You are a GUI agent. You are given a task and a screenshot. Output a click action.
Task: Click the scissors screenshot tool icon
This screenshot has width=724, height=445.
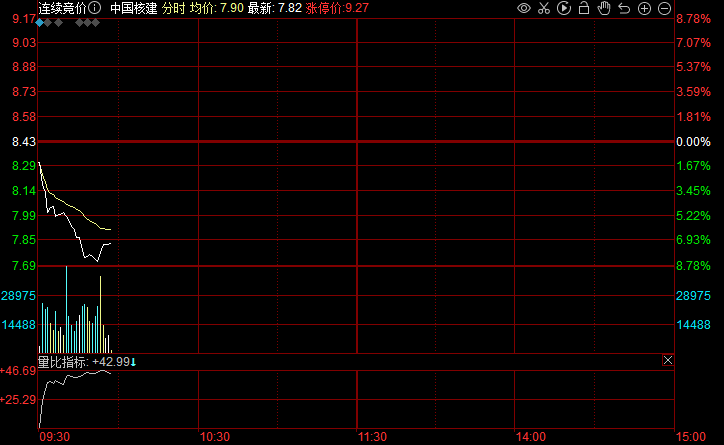[543, 8]
